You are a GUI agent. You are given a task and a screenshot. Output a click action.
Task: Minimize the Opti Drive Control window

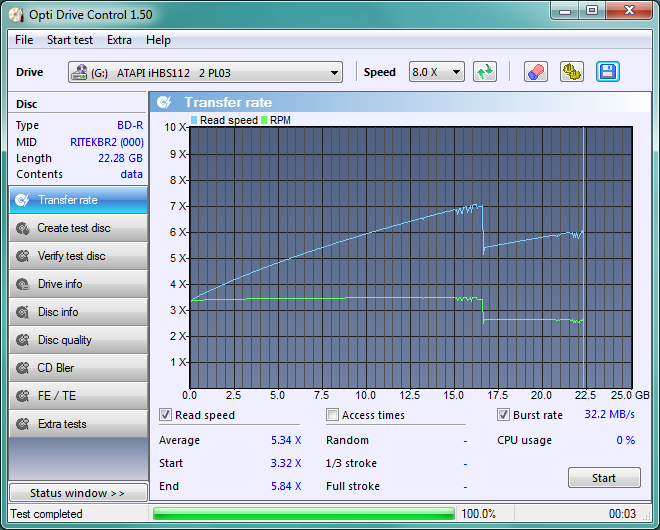565,11
